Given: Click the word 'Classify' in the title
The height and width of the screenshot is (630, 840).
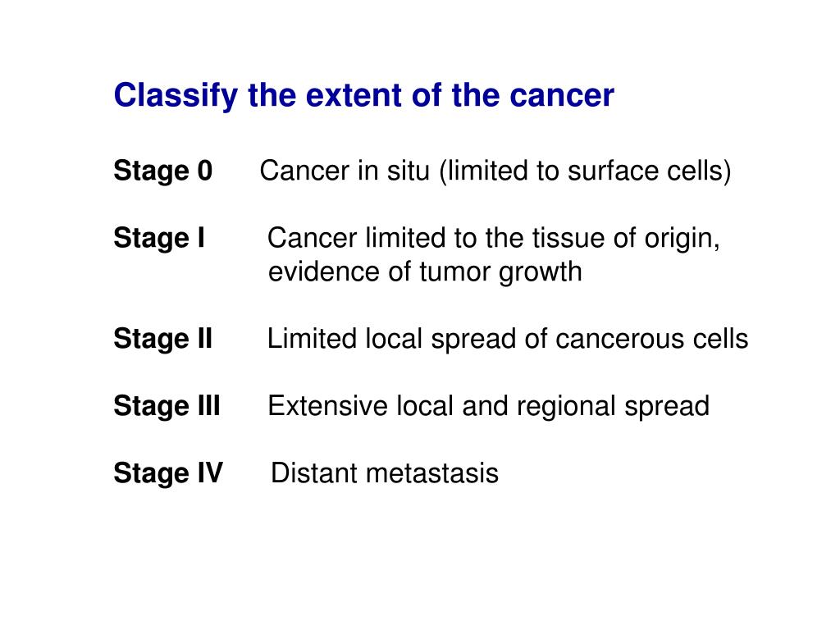Looking at the screenshot, I should pos(176,97).
